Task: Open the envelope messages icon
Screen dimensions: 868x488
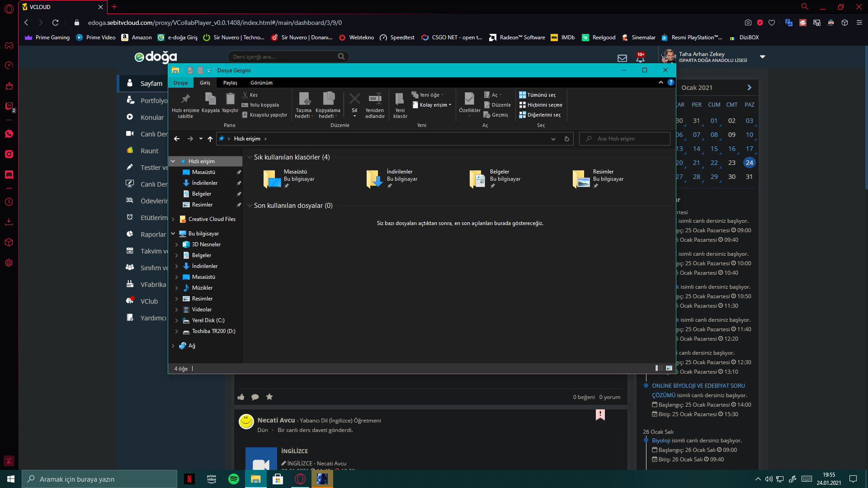Action: 622,58
